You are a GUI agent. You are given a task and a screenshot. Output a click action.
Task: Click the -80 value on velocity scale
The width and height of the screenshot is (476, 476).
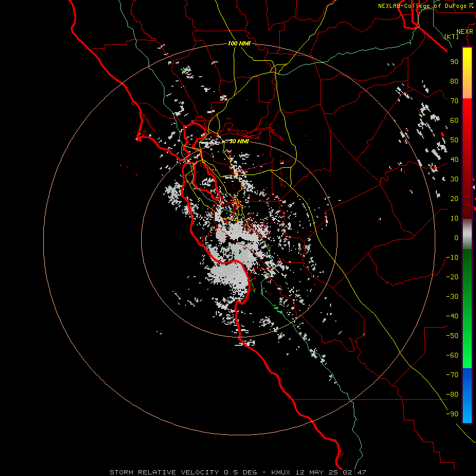coord(452,395)
